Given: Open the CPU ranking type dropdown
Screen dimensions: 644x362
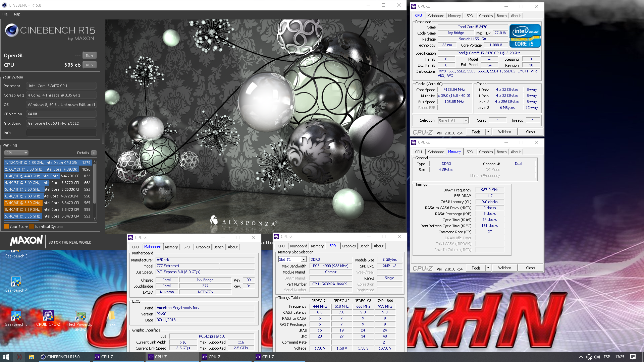Looking at the screenshot, I should click(x=16, y=153).
